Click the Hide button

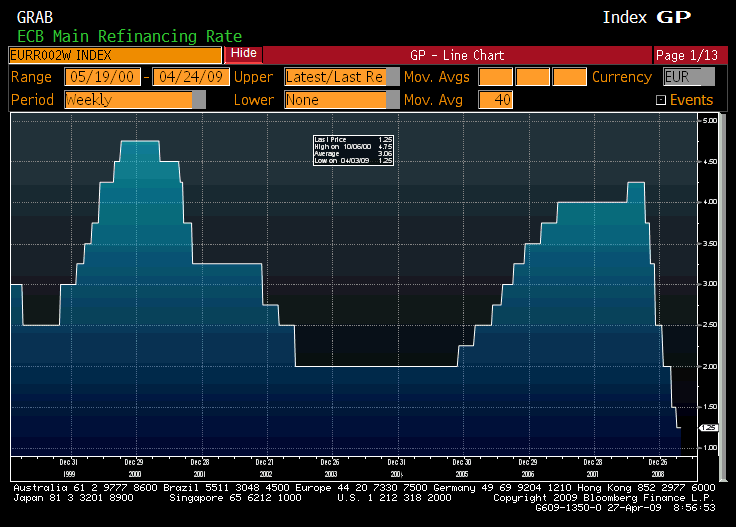243,54
